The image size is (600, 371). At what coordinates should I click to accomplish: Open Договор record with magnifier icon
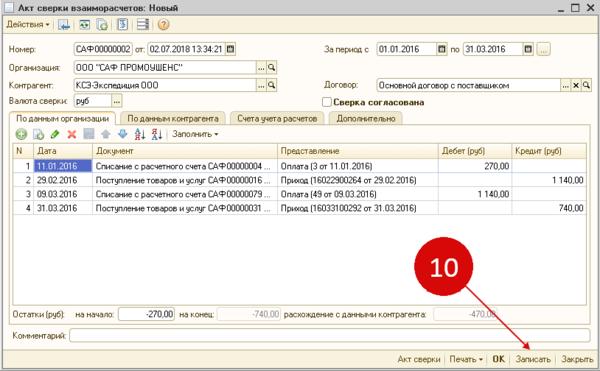point(586,86)
